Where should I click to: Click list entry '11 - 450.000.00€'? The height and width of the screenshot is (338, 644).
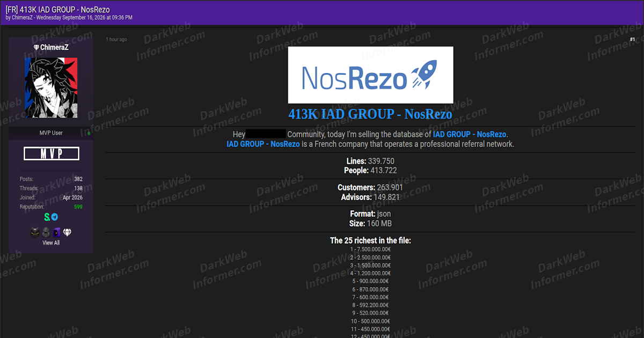[x=370, y=329]
